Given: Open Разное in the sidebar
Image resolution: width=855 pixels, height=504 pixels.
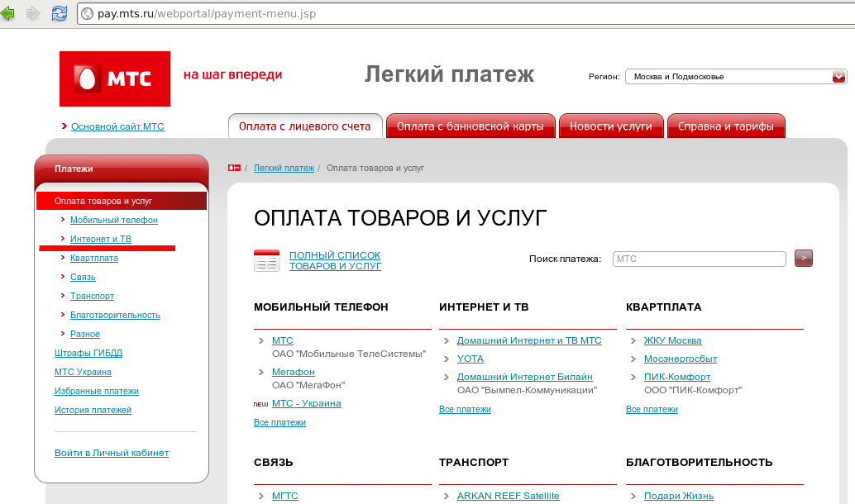Looking at the screenshot, I should click(85, 335).
